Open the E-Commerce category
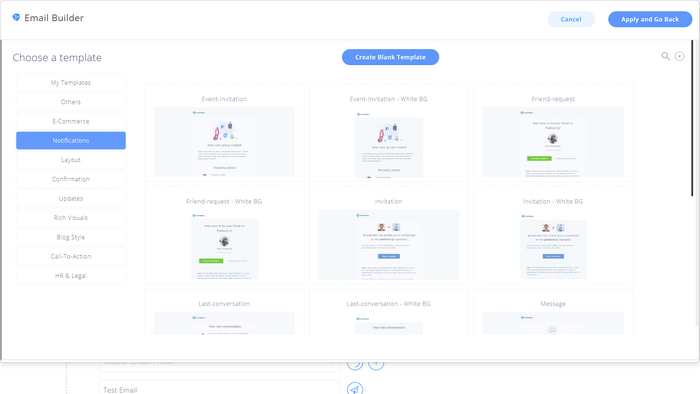Image resolution: width=700 pixels, height=394 pixels. point(71,121)
